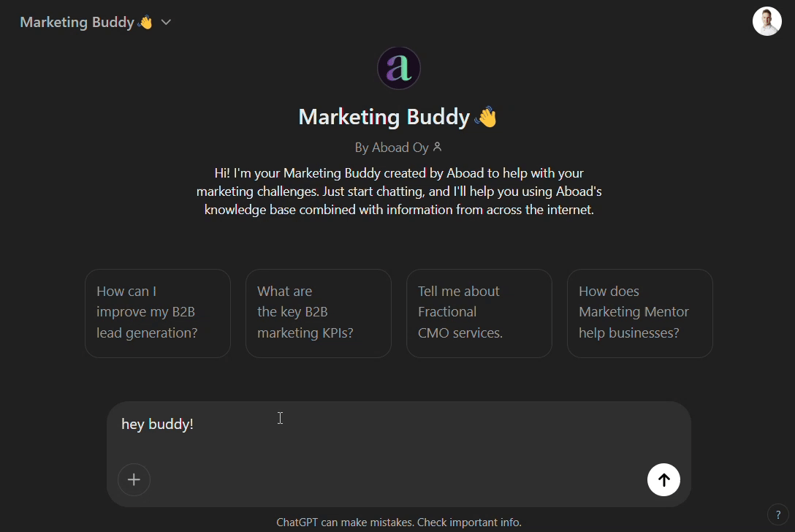Click the waving hand emoji in centered heading
Screen dimensions: 795x532
[x=485, y=117]
